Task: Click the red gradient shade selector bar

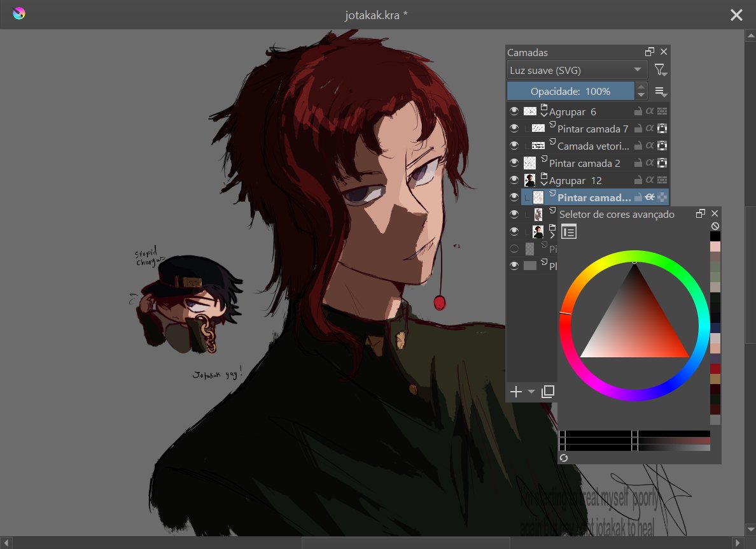Action: pos(634,441)
